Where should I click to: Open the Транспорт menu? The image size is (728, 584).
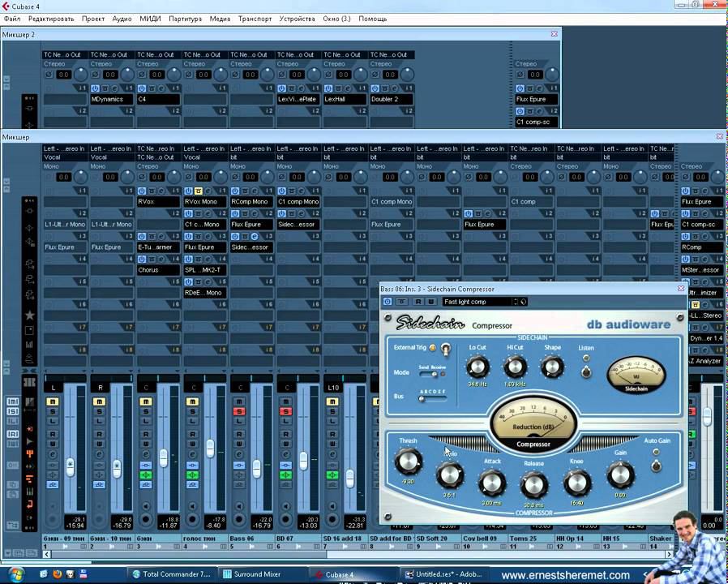point(255,19)
